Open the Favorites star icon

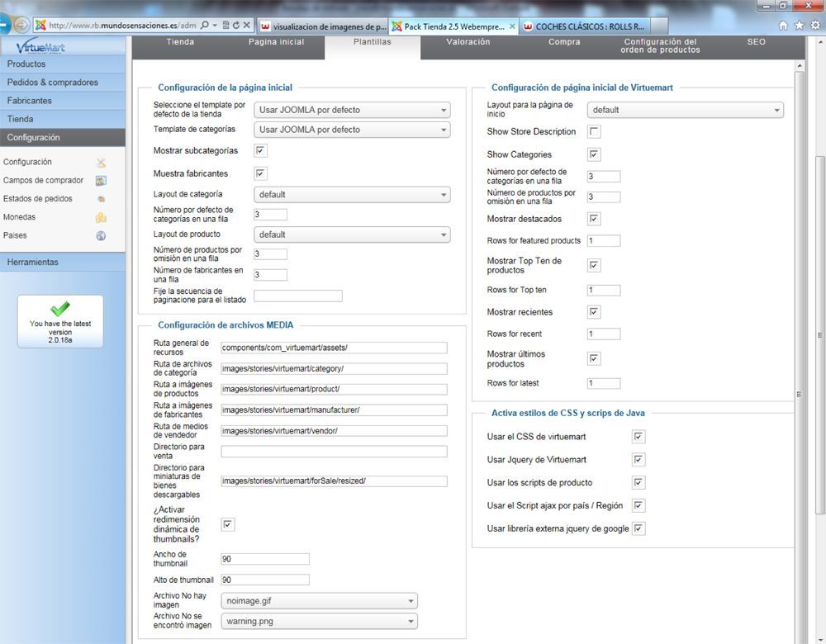point(800,26)
